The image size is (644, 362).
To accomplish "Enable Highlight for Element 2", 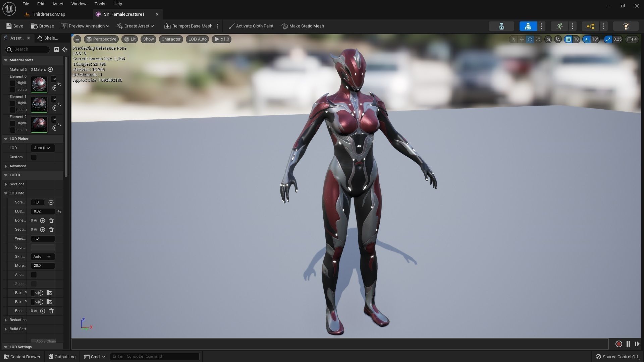I will coord(13,123).
